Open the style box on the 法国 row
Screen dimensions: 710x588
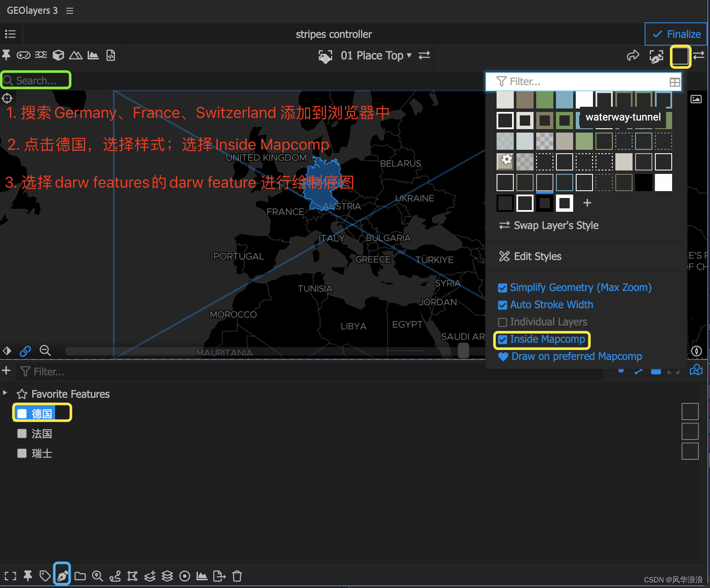pyautogui.click(x=690, y=431)
